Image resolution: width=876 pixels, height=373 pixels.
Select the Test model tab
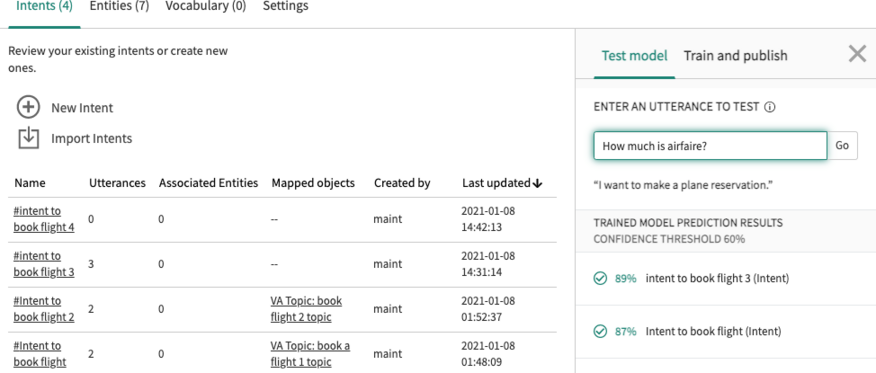click(634, 56)
